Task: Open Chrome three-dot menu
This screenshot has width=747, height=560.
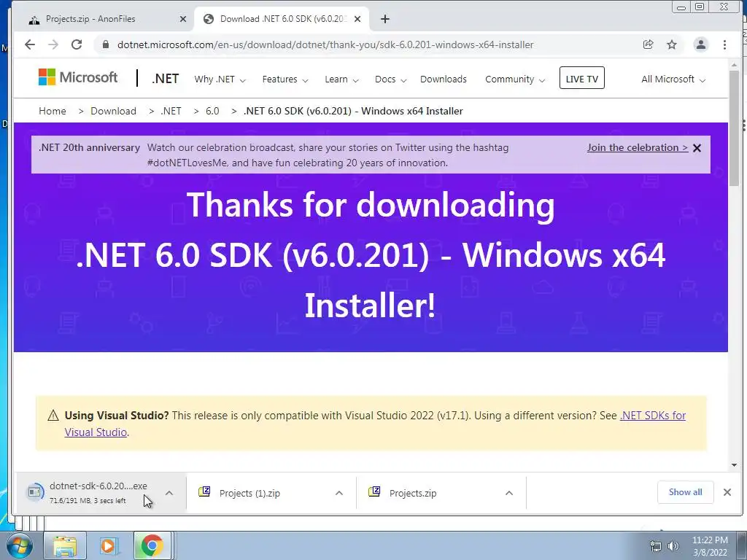Action: click(x=724, y=44)
